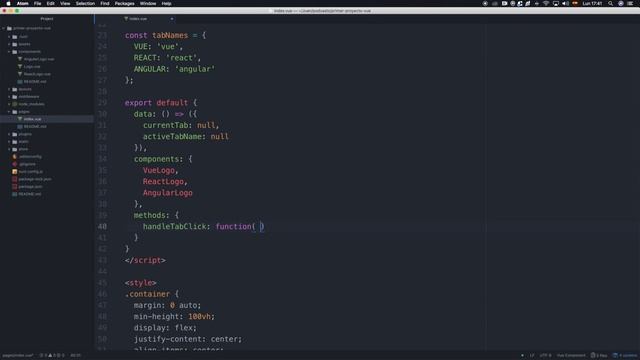
Task: Expand the node_modules folder
Action: click(9, 104)
